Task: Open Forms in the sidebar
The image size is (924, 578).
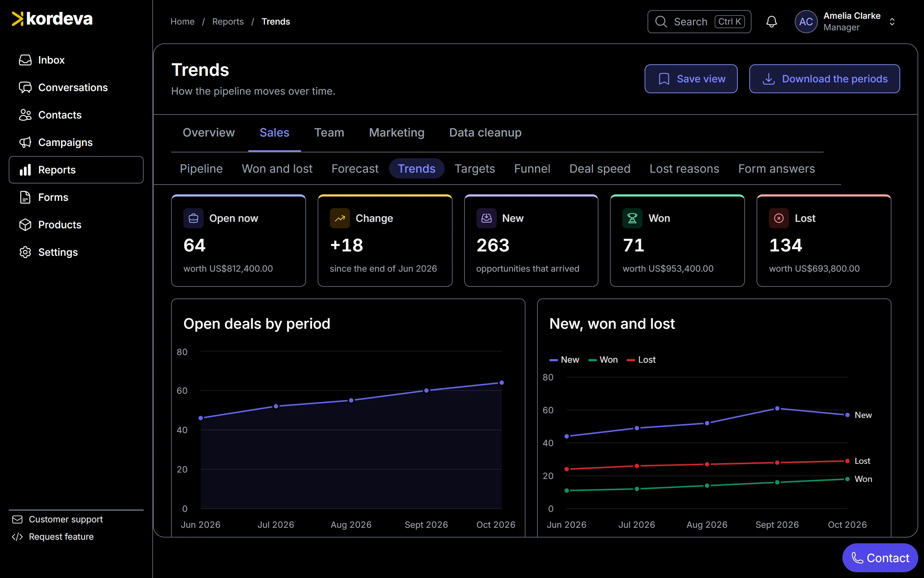Action: pos(76,197)
